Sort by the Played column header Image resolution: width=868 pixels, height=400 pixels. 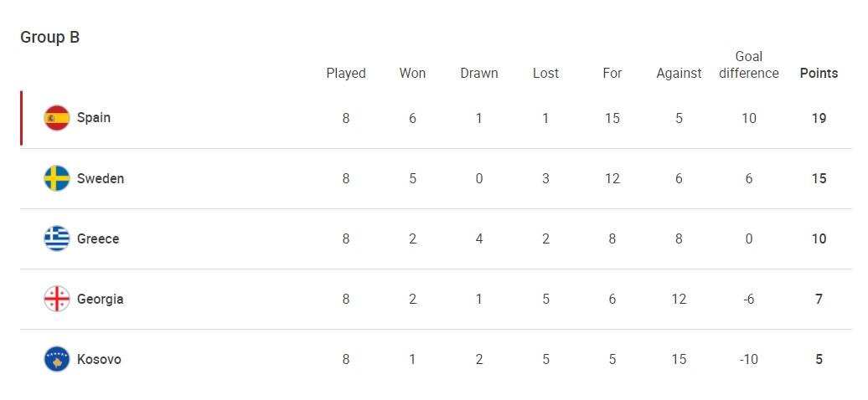point(346,73)
